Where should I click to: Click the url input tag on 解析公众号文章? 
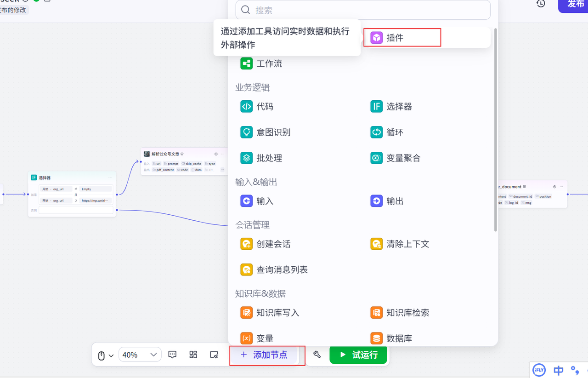pos(156,164)
